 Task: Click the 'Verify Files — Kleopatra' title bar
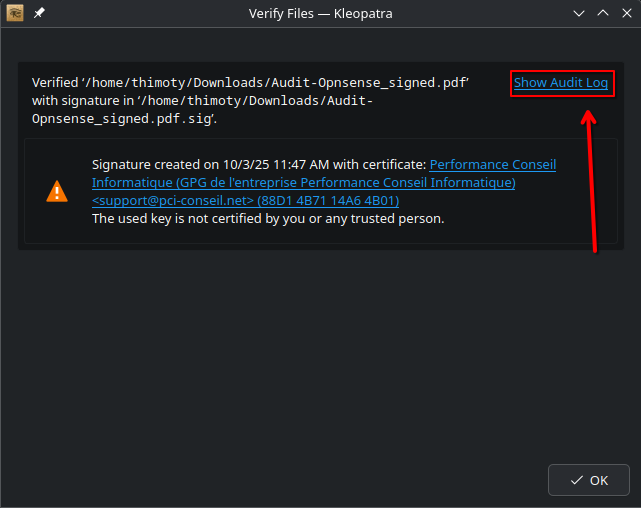(x=320, y=14)
